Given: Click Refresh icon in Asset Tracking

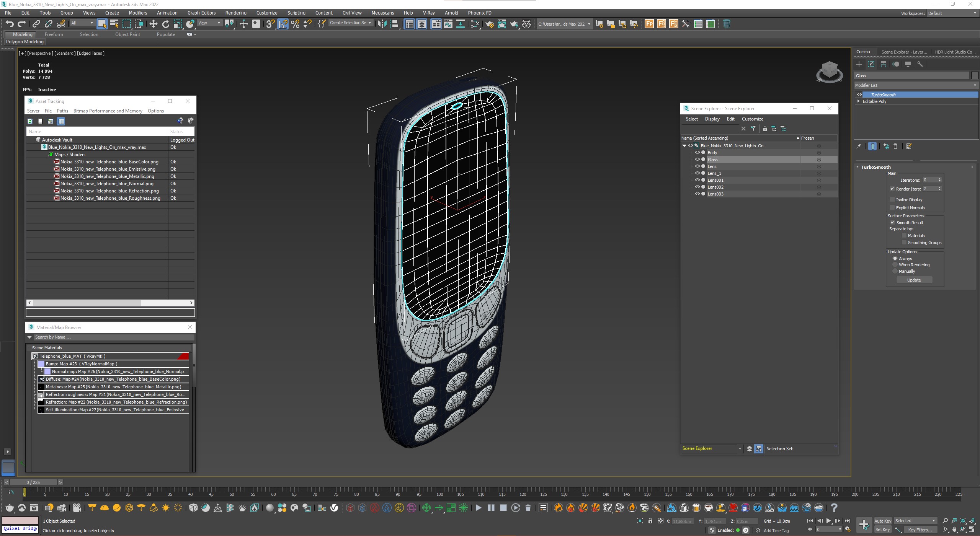Looking at the screenshot, I should [30, 121].
